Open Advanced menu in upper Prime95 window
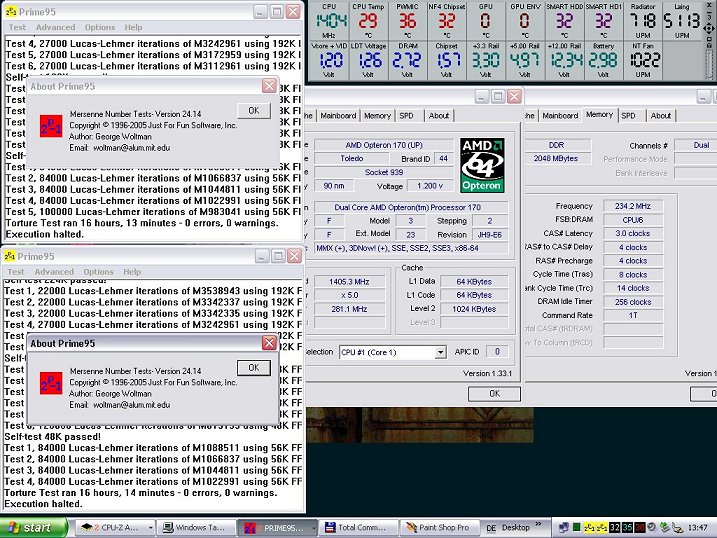717x538 pixels. (x=56, y=27)
